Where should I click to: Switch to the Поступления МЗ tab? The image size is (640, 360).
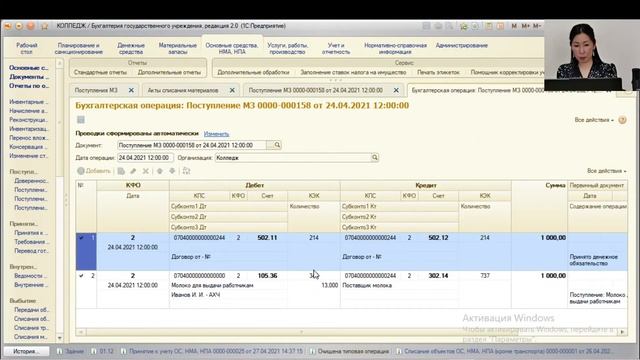click(96, 90)
